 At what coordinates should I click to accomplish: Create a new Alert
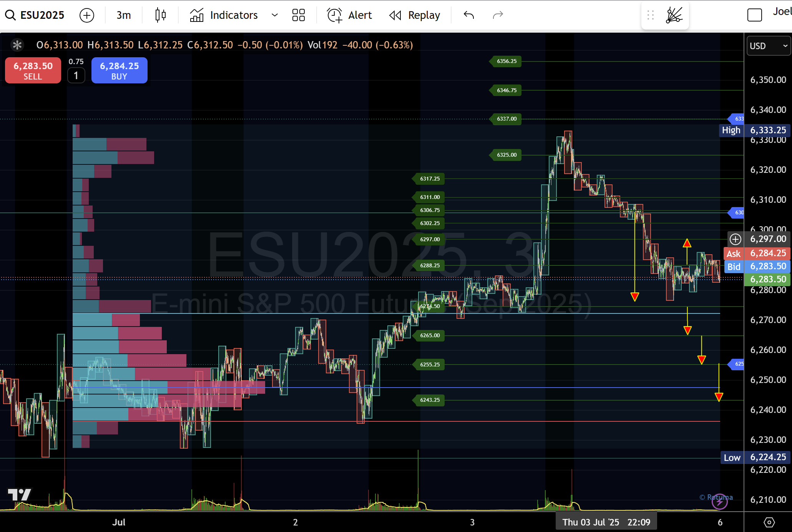pyautogui.click(x=349, y=15)
